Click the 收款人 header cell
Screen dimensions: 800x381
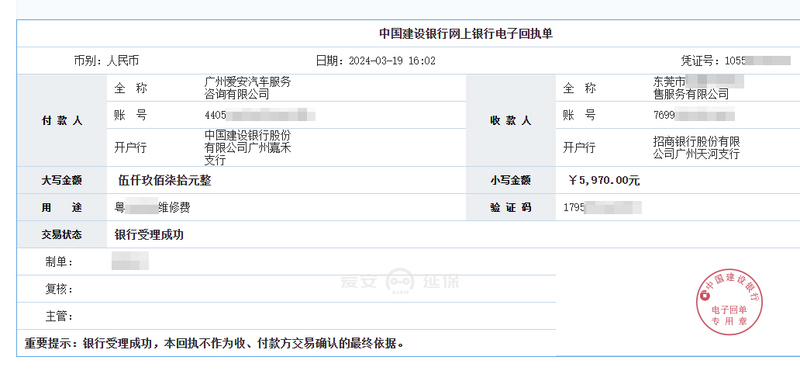511,121
